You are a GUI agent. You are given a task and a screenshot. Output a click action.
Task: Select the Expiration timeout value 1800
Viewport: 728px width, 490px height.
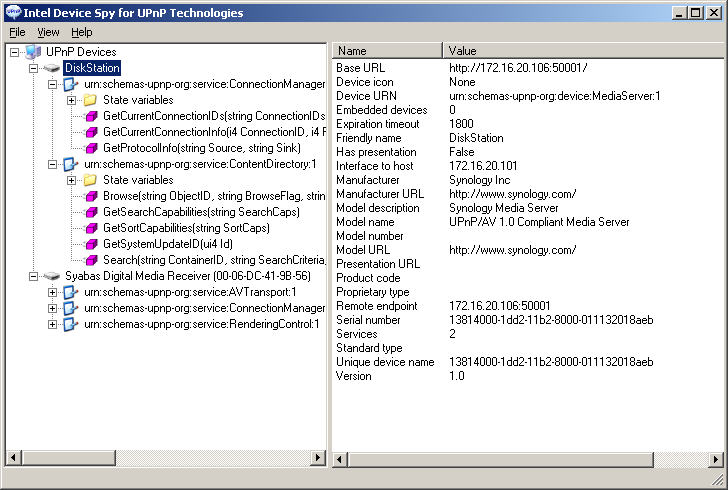461,124
